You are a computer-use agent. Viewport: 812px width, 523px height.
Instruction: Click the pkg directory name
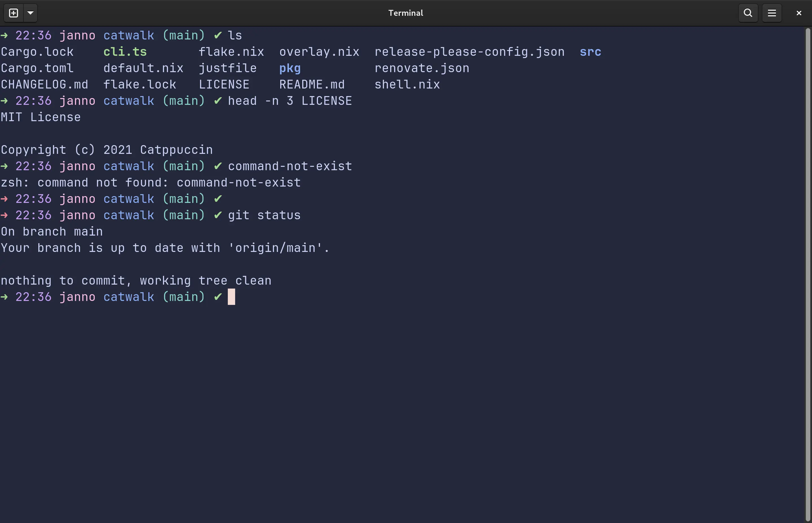tap(290, 68)
